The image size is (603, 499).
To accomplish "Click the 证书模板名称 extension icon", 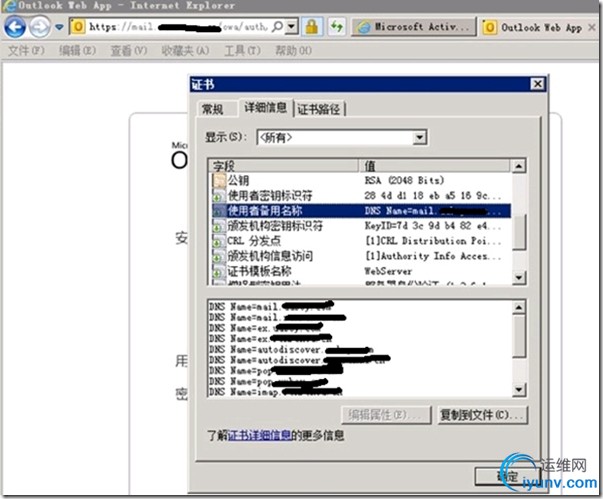I will [218, 272].
